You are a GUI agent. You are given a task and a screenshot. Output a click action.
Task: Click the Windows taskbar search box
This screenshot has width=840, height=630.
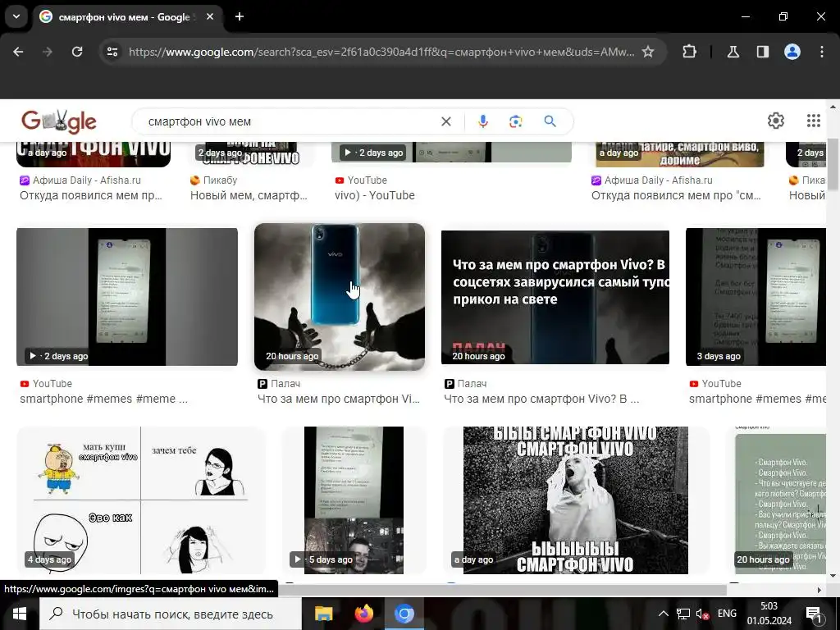click(171, 614)
